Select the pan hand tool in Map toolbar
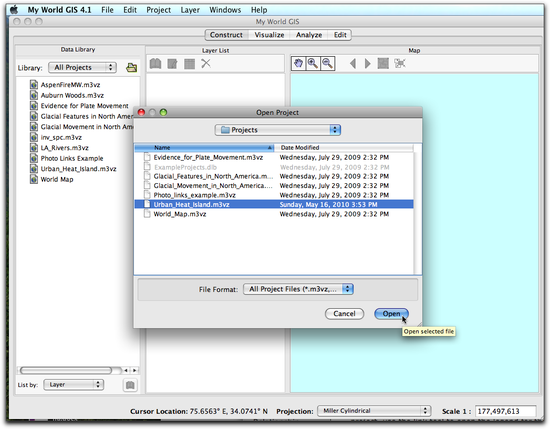Image resolution: width=550 pixels, height=429 pixels. (298, 63)
